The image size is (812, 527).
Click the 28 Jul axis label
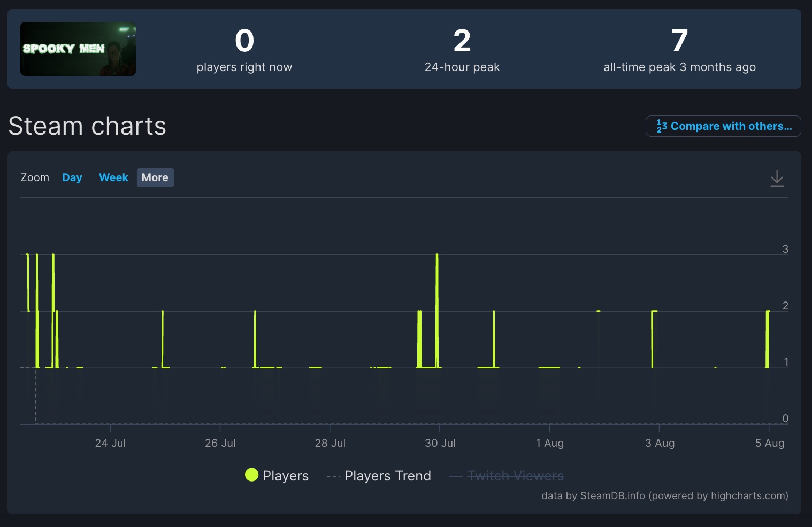tap(330, 443)
